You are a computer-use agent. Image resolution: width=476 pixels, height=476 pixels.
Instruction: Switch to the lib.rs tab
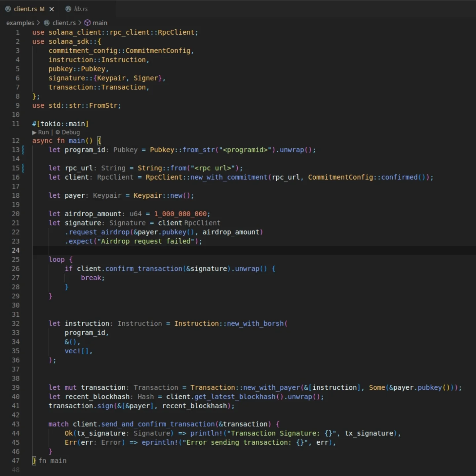81,9
